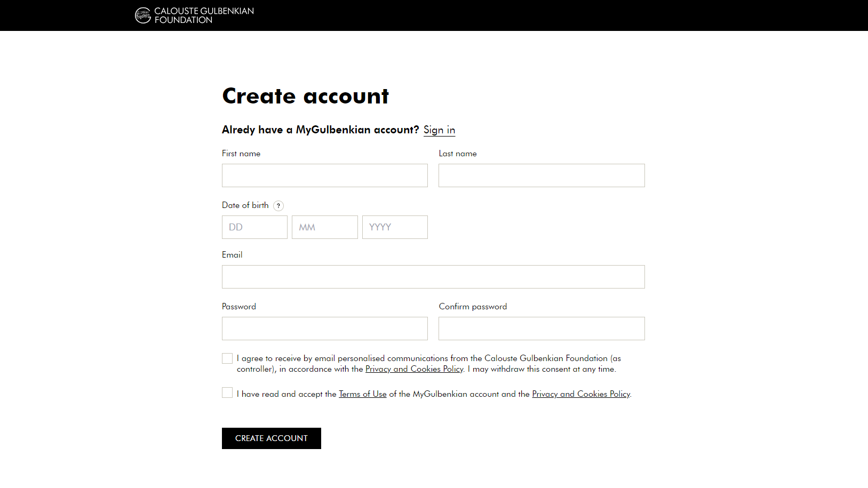Tick the personalised communications consent checkbox
The image size is (868, 488).
click(x=227, y=358)
